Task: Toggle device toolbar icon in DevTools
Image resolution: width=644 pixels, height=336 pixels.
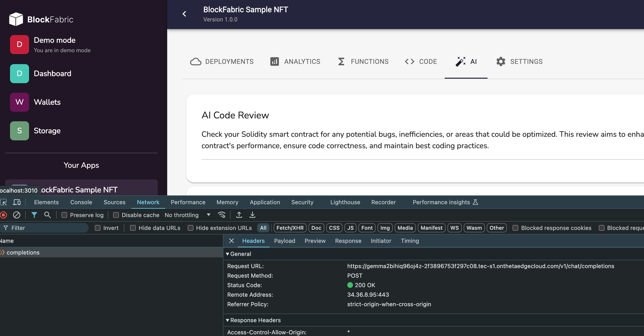Action: [x=17, y=202]
